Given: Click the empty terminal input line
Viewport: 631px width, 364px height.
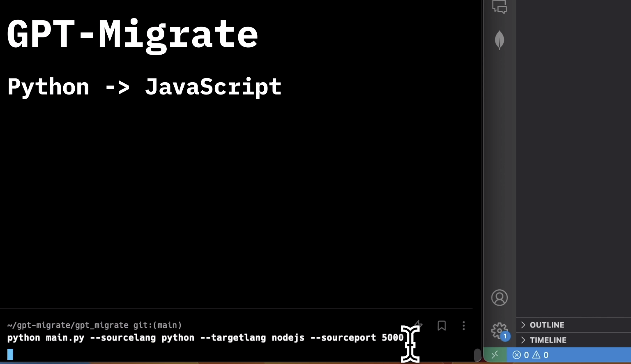Looking at the screenshot, I should tap(41, 354).
